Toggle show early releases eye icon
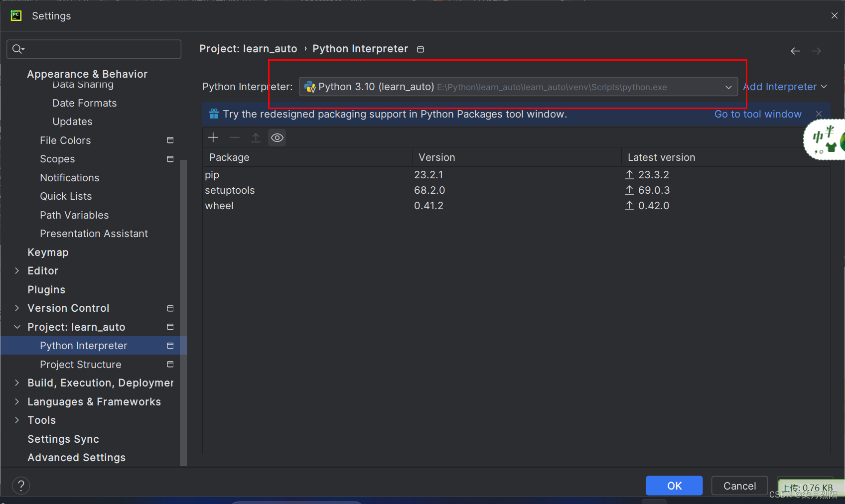This screenshot has height=504, width=845. (x=277, y=137)
